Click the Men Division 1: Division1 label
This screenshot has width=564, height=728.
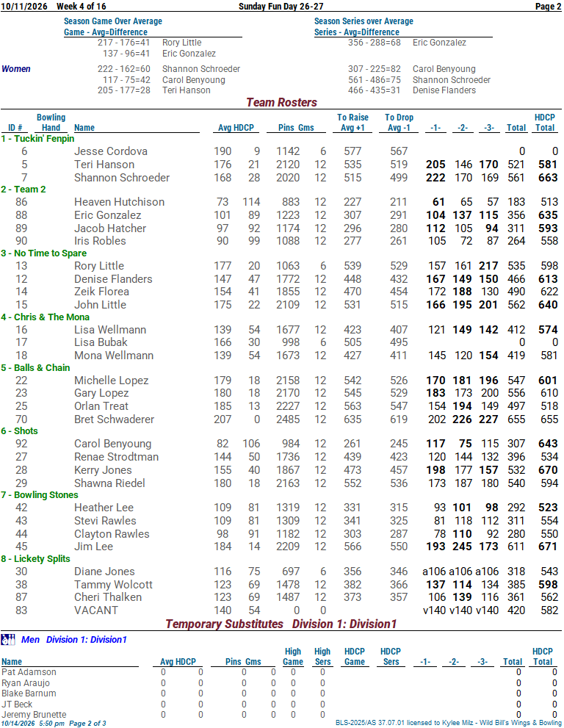click(74, 640)
